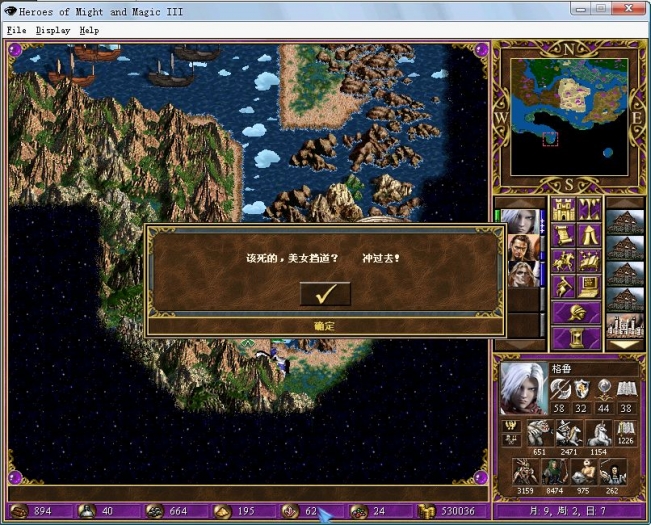Click the Attack skill axe icon
The height and width of the screenshot is (525, 651).
(560, 390)
